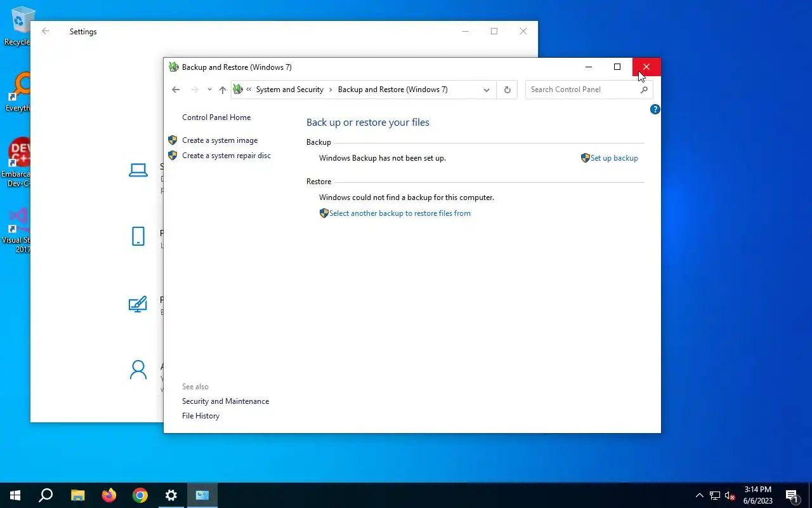The image size is (812, 508).
Task: Click the forward navigation arrow in Control Panel
Action: 195,90
